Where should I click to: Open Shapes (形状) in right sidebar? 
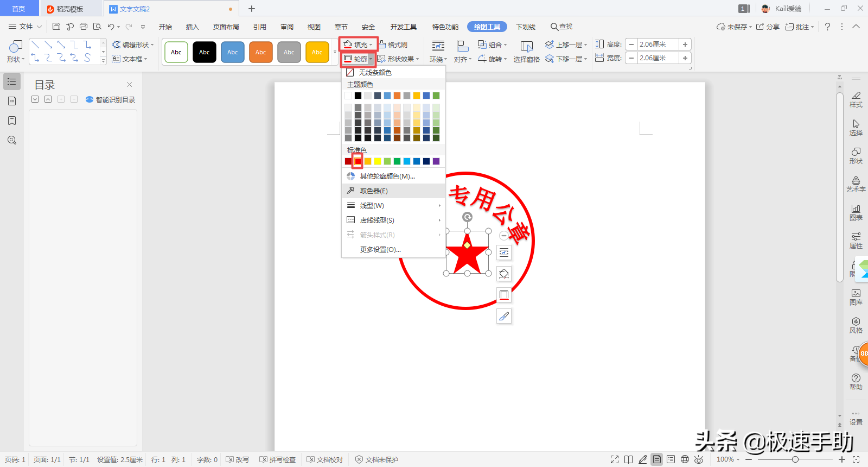point(856,156)
